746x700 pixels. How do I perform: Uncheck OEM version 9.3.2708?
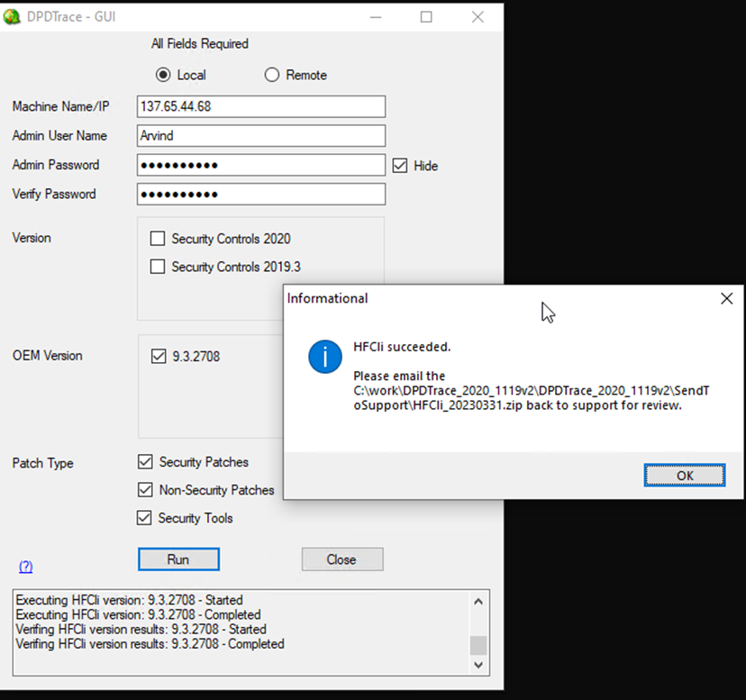click(x=159, y=356)
